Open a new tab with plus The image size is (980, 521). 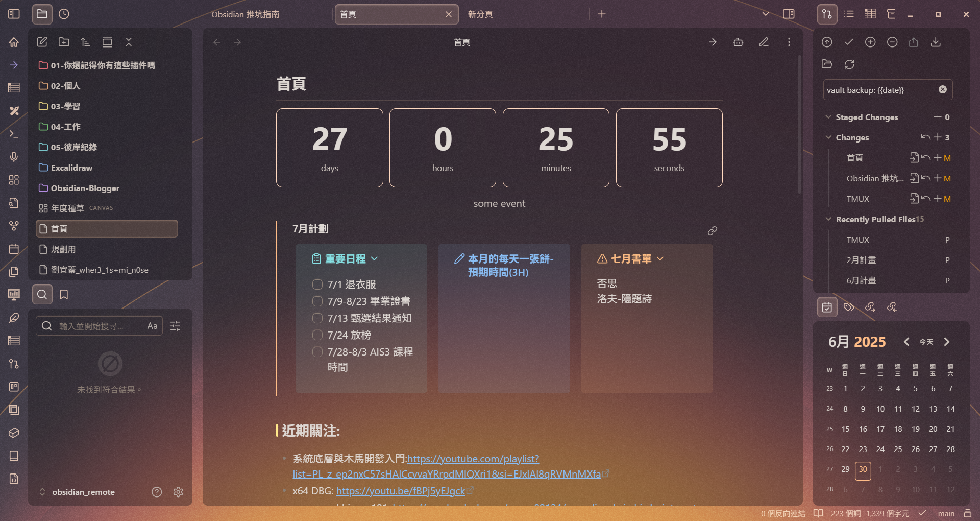coord(602,14)
